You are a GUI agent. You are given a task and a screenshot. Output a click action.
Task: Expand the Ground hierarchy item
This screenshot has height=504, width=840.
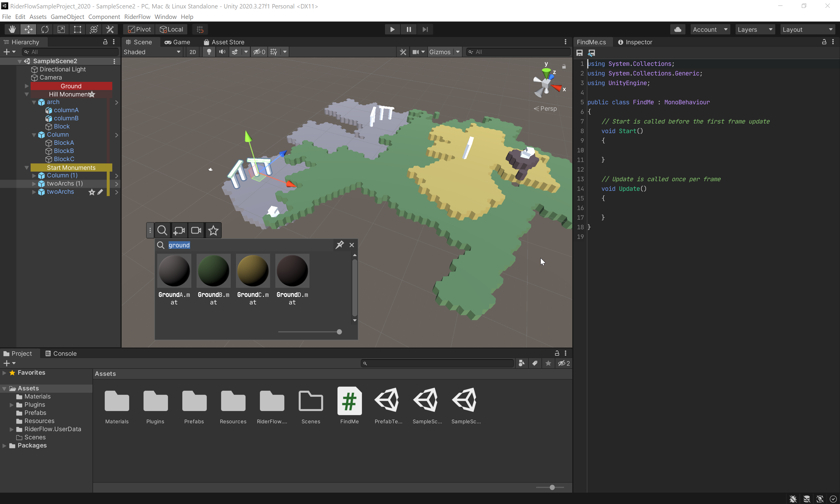pos(27,86)
